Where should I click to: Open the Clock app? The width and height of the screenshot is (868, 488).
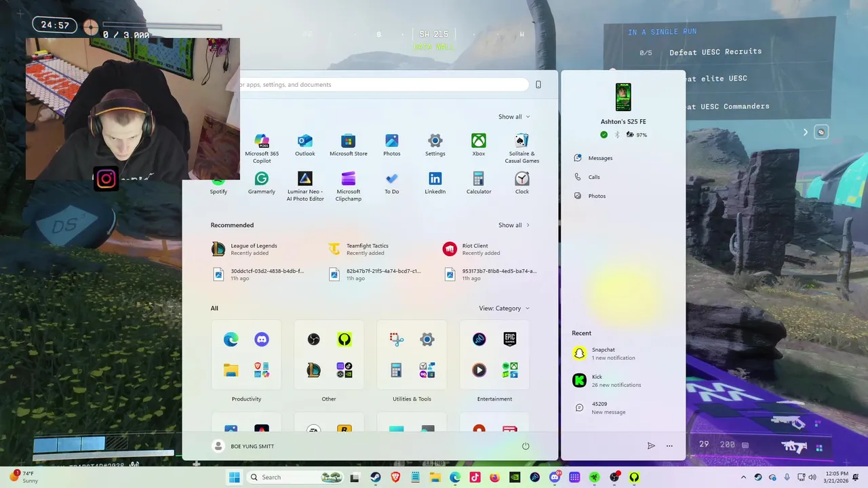coord(522,183)
